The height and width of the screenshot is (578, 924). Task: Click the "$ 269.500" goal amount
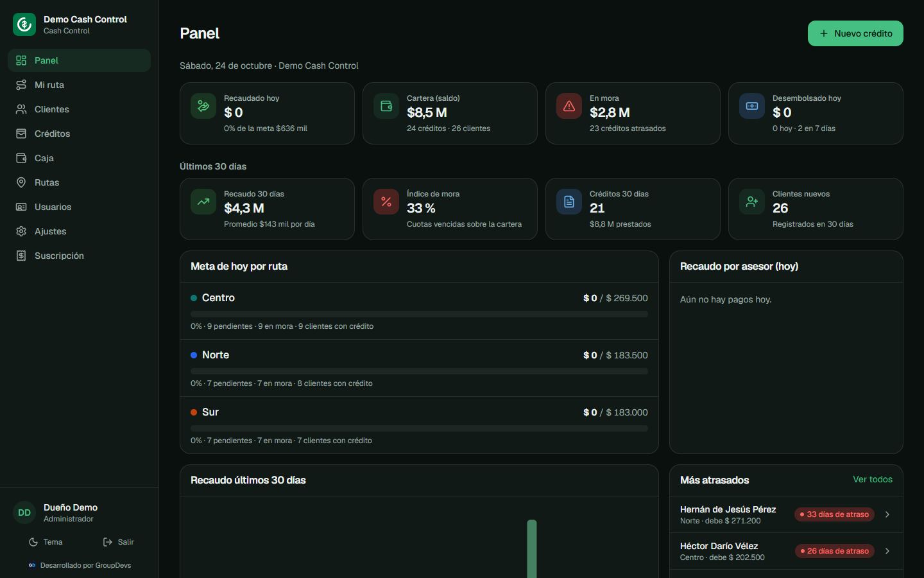coord(627,298)
